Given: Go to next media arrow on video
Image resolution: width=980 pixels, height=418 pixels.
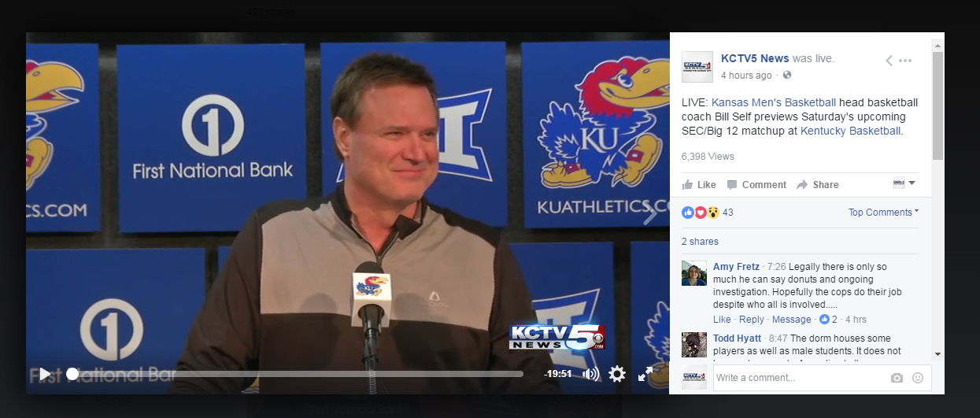Looking at the screenshot, I should coord(649,213).
